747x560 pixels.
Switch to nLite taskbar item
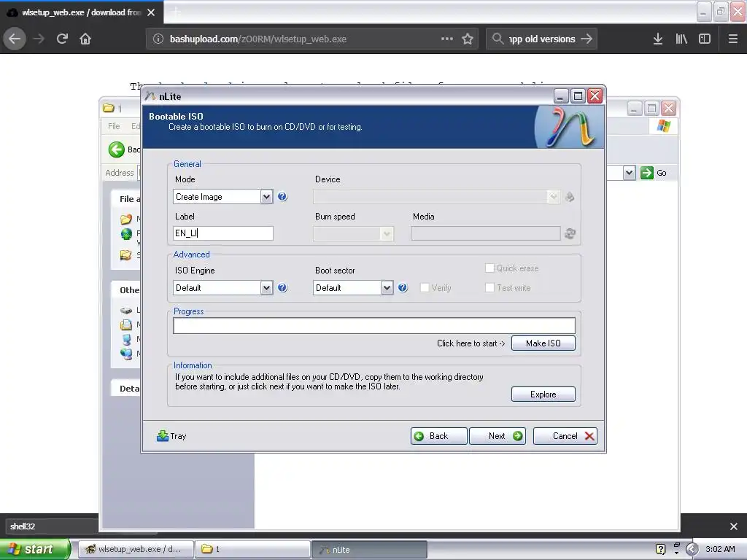[x=369, y=549]
